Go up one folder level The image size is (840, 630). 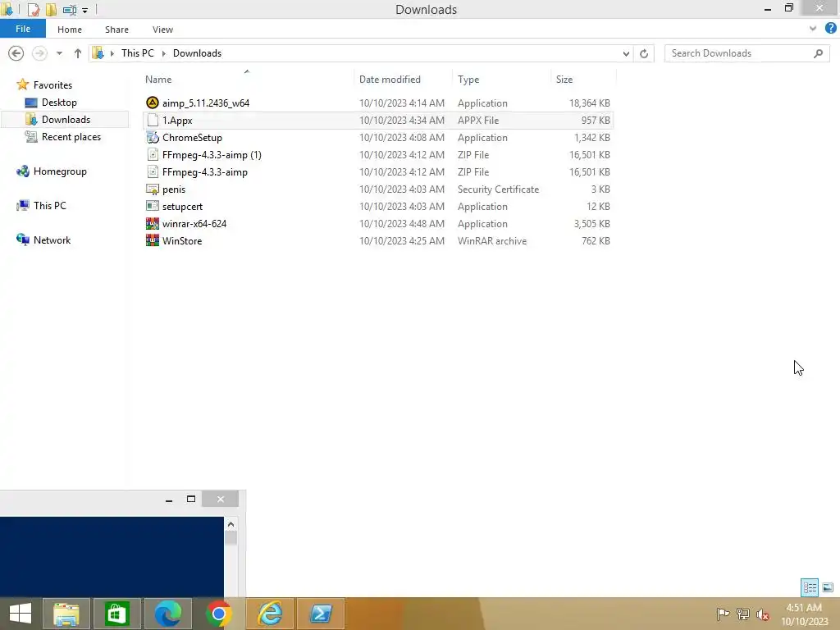78,53
